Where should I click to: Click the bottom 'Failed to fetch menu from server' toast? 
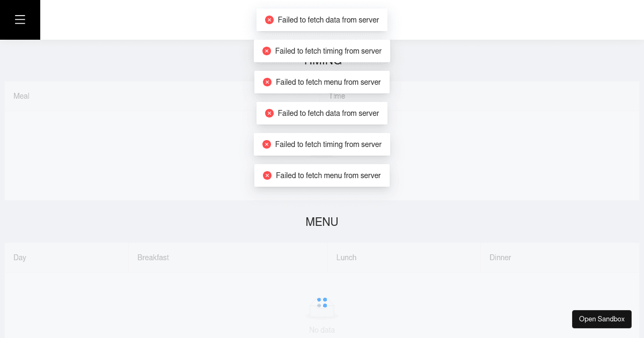328,175
